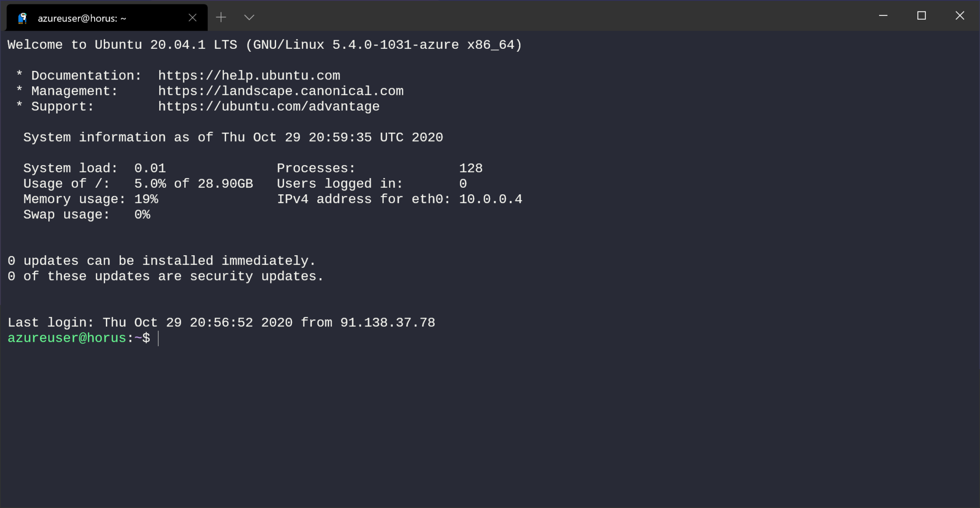Click the Processes count 128
This screenshot has height=508, width=980.
pyautogui.click(x=470, y=168)
